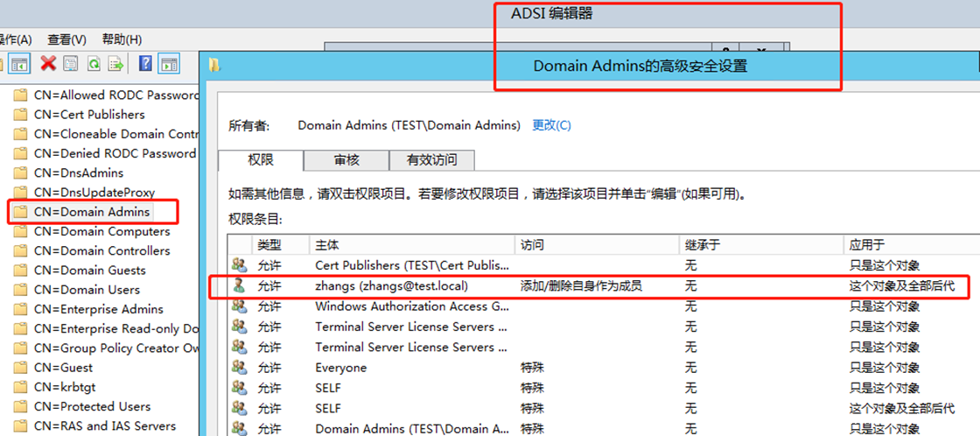Sort by the 类型 column header

tap(281, 244)
